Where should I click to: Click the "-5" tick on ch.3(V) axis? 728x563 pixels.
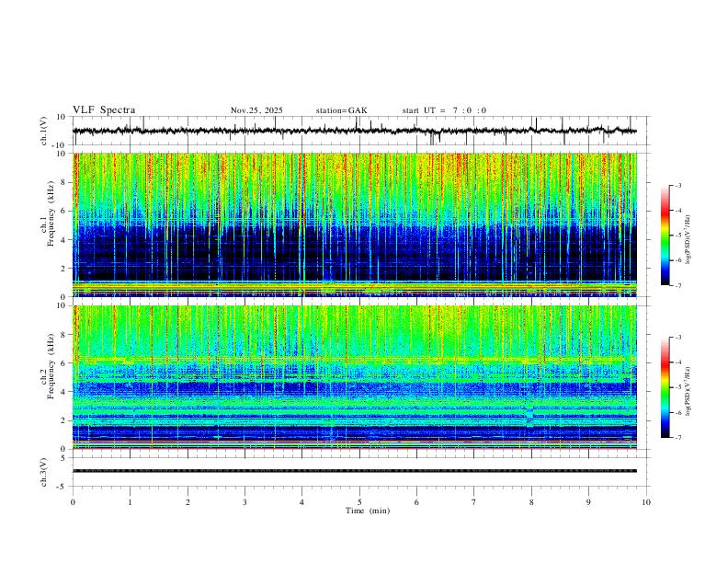coord(62,487)
